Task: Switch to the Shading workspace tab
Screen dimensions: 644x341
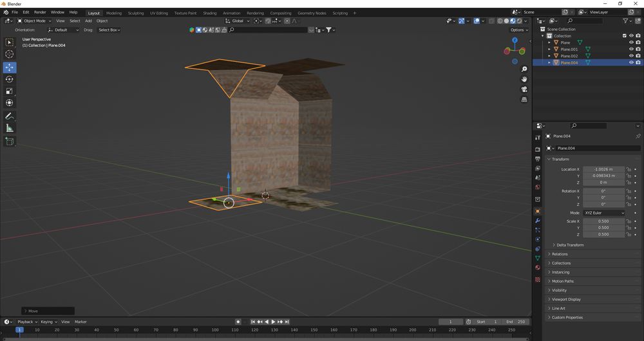Action: (209, 13)
